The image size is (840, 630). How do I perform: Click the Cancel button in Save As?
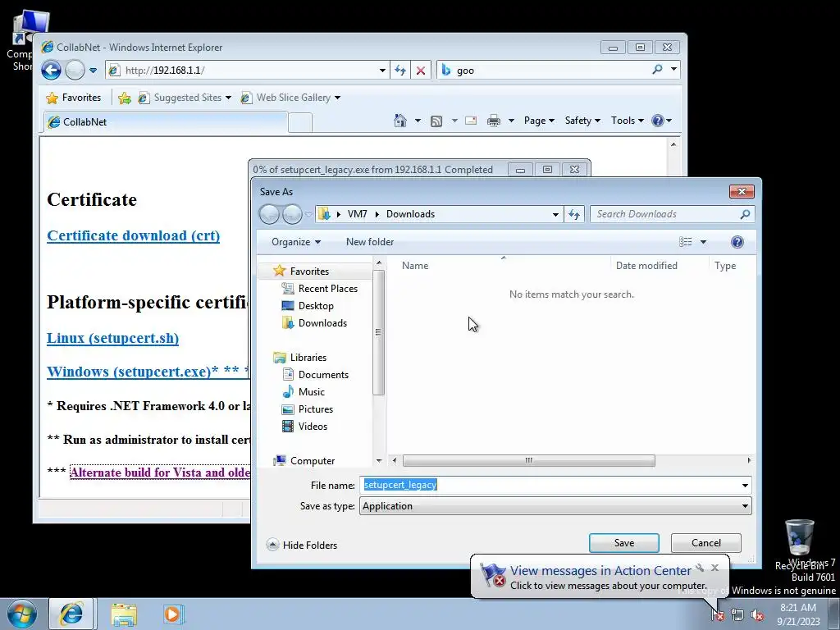pyautogui.click(x=706, y=543)
